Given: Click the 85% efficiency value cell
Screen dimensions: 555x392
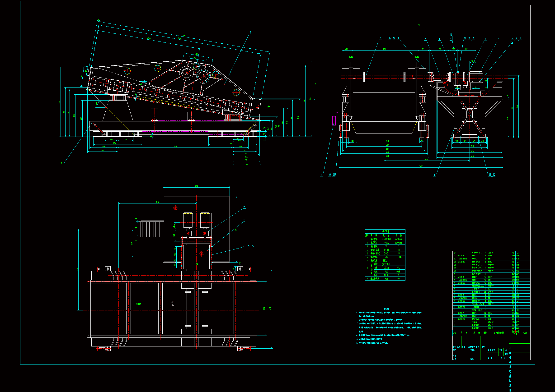Looking at the screenshot, I should click(x=385, y=261).
